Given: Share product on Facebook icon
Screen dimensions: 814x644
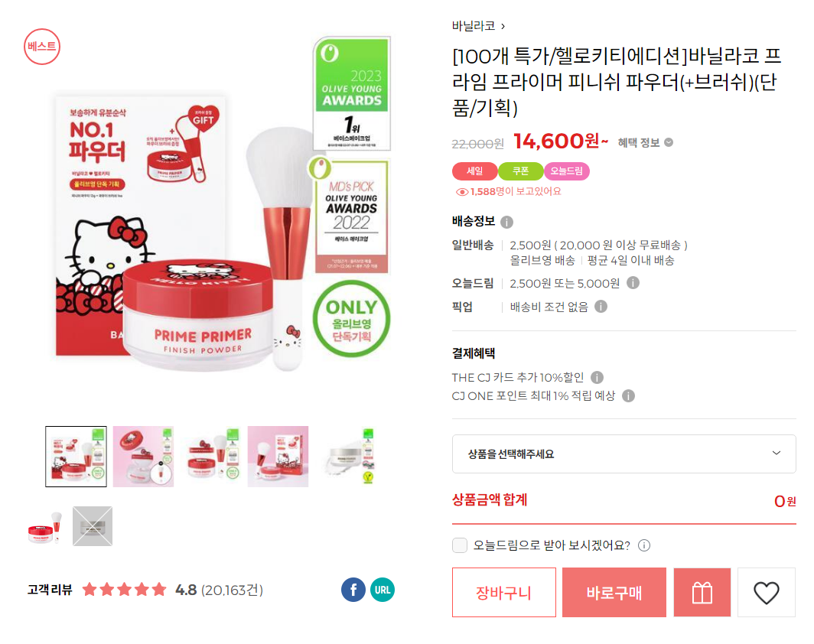Looking at the screenshot, I should pos(353,590).
